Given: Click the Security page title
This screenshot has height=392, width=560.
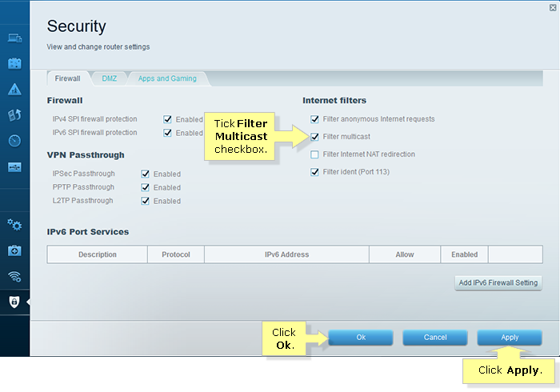Looking at the screenshot, I should tap(77, 26).
